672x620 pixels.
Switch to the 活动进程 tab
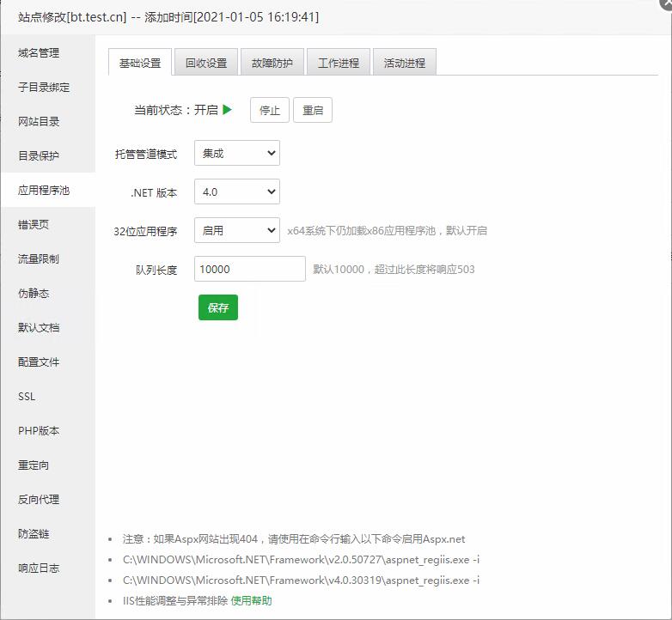click(405, 63)
